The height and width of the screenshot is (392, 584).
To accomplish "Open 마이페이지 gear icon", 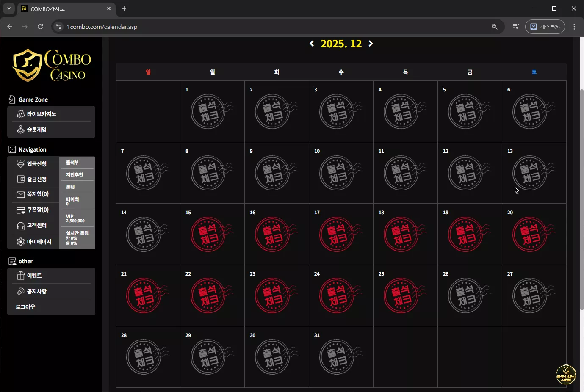I will point(20,242).
